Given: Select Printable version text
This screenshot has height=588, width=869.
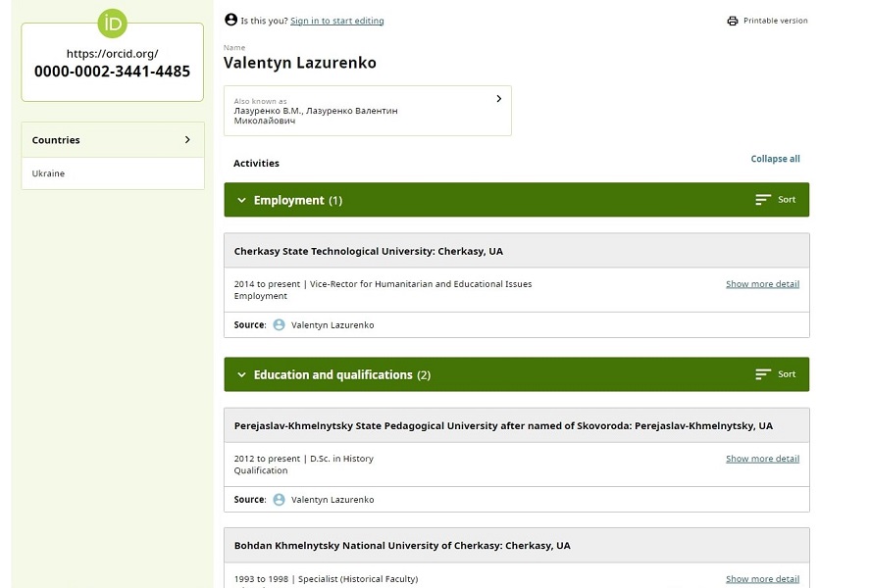Looking at the screenshot, I should click(776, 21).
